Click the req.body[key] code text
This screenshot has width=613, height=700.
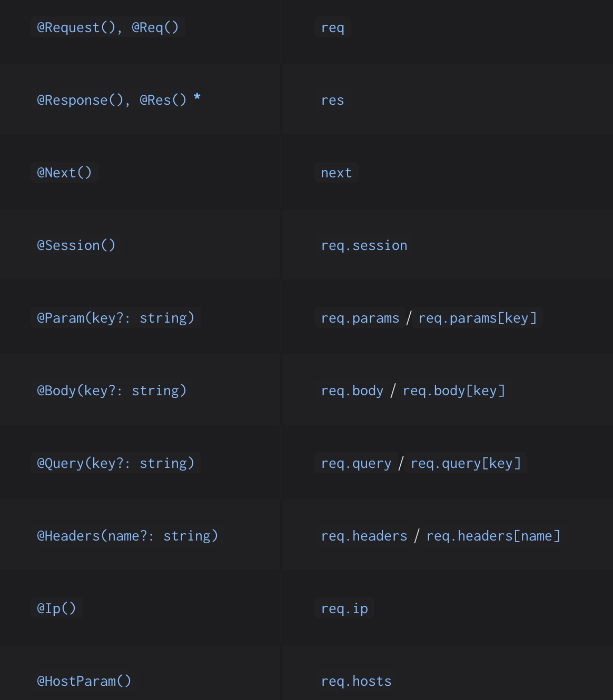pyautogui.click(x=454, y=391)
